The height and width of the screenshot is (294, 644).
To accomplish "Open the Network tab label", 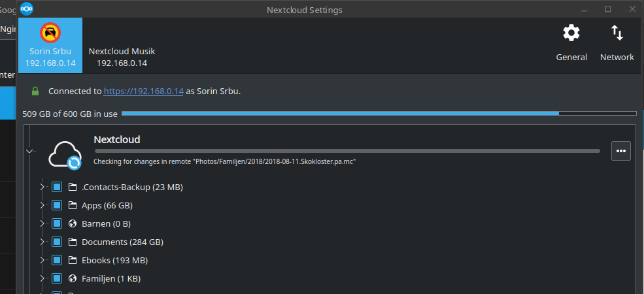I will click(x=617, y=57).
